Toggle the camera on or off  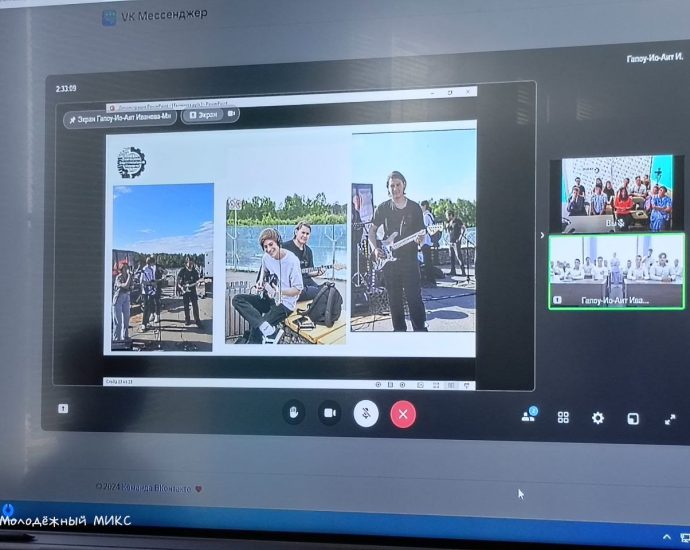(x=328, y=412)
